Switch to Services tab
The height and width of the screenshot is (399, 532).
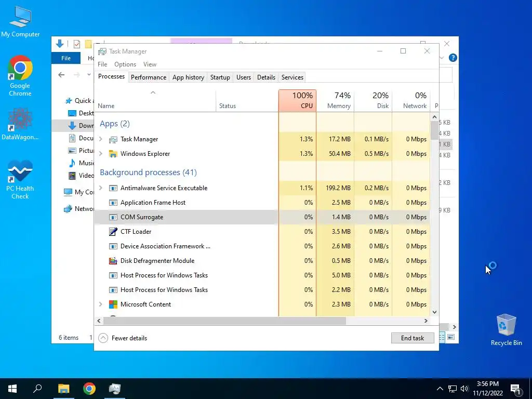(x=292, y=77)
